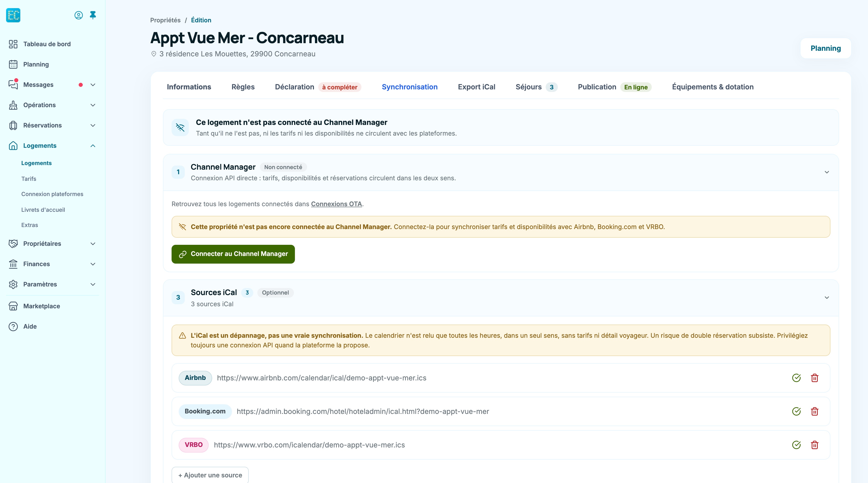Click the VRBO source status check icon
The width and height of the screenshot is (868, 483).
796,445
